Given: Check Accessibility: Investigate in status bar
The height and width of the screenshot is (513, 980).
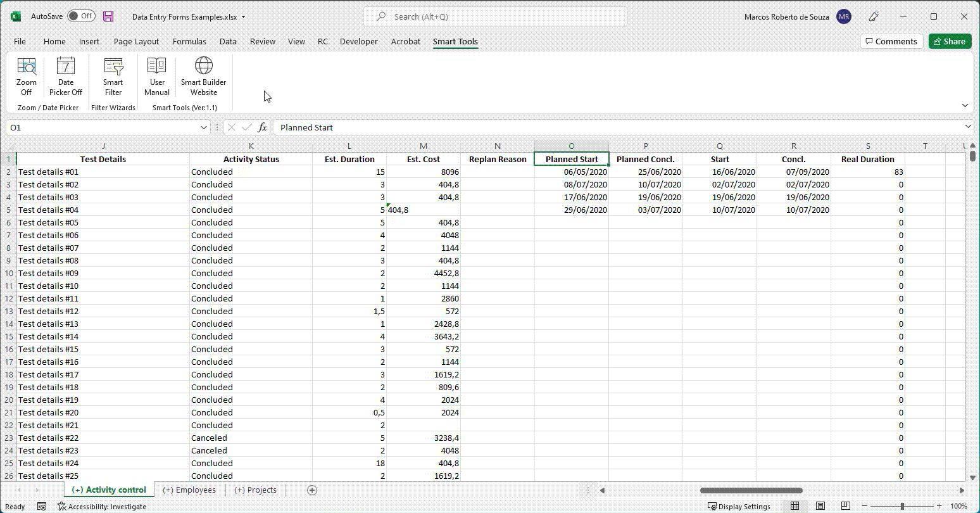Looking at the screenshot, I should coord(103,506).
